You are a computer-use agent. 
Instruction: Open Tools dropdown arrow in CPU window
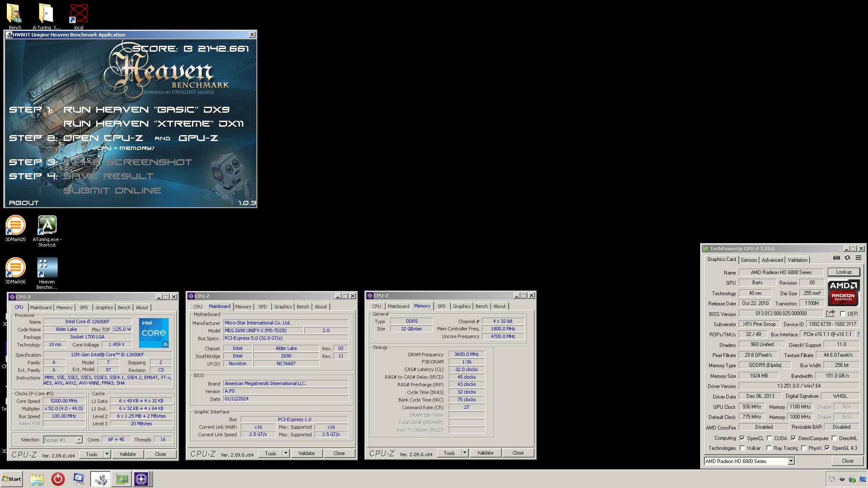tap(107, 454)
